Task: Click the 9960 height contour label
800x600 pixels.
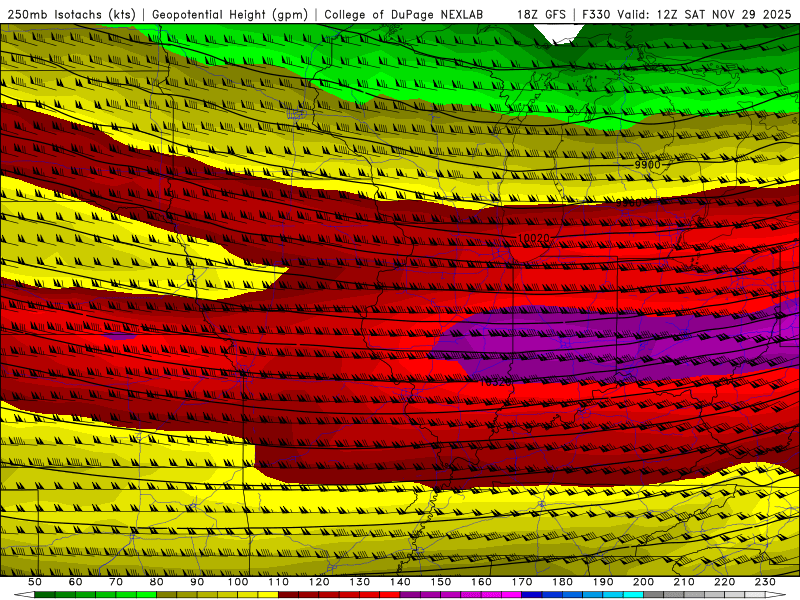Action: [628, 203]
